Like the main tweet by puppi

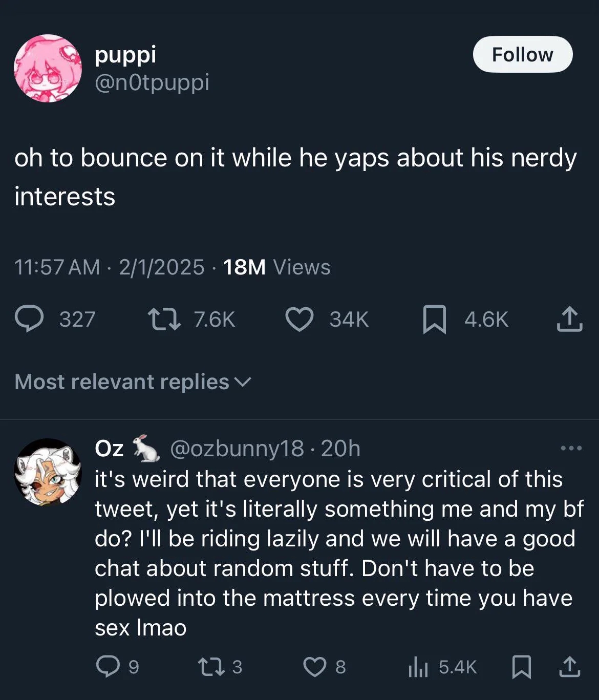tap(299, 319)
